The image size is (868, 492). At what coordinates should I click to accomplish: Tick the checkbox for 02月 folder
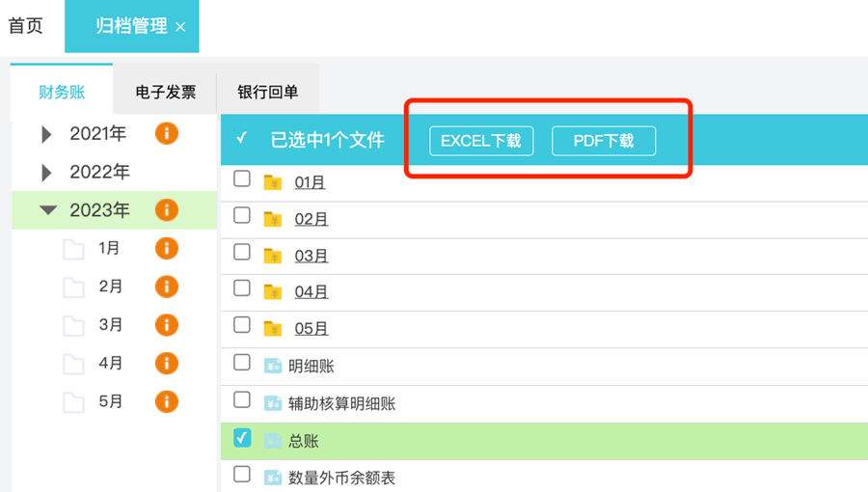(242, 216)
